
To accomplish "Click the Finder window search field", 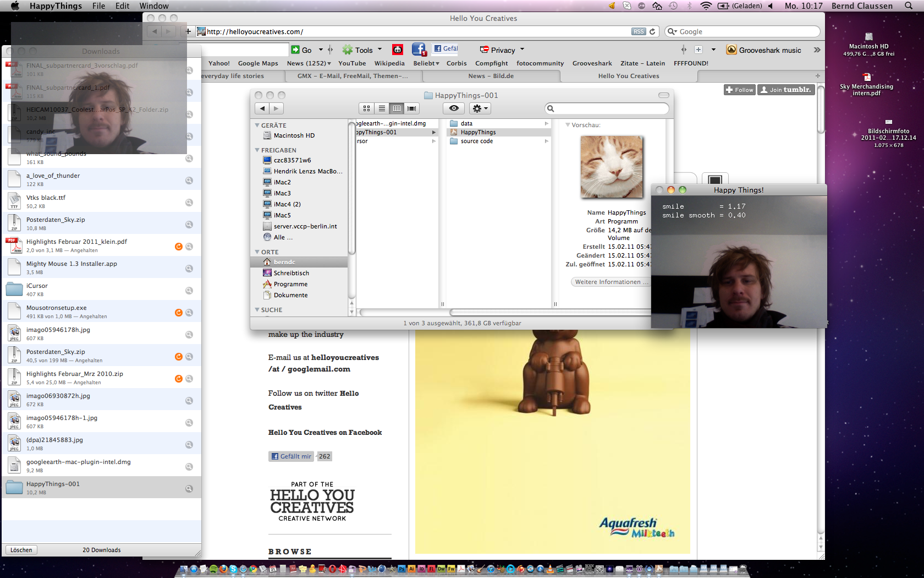I will pyautogui.click(x=607, y=108).
